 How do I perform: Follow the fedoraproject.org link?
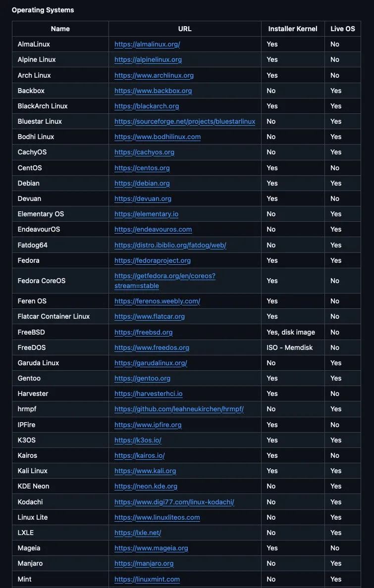click(153, 260)
